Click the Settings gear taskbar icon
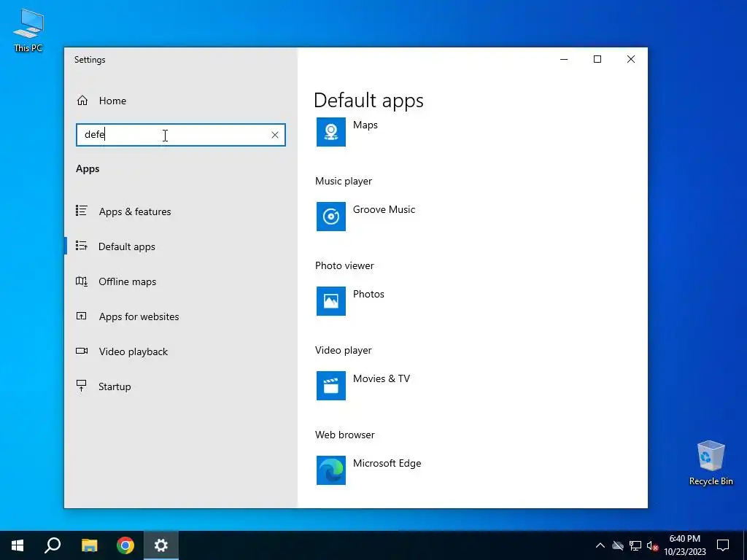This screenshot has width=747, height=560. click(161, 545)
